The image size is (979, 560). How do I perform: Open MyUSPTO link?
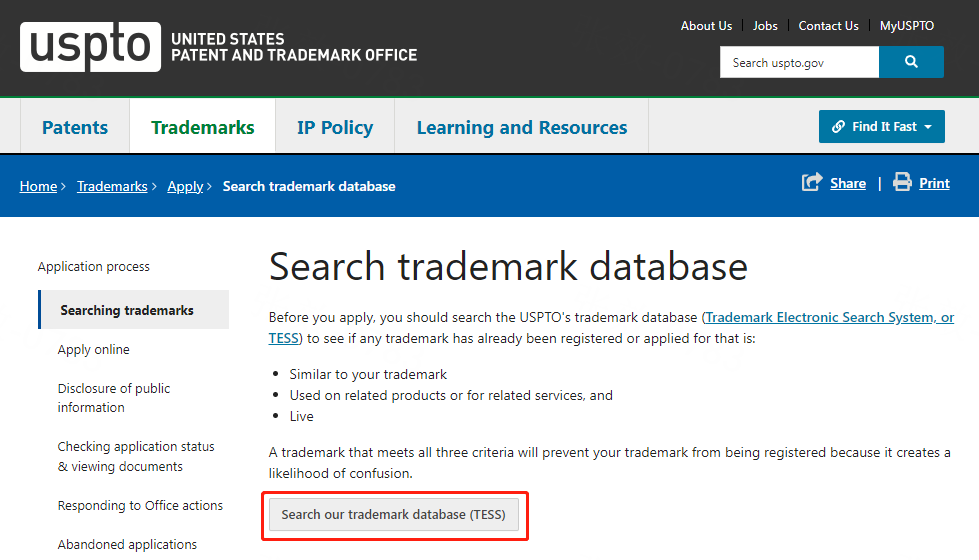point(907,26)
